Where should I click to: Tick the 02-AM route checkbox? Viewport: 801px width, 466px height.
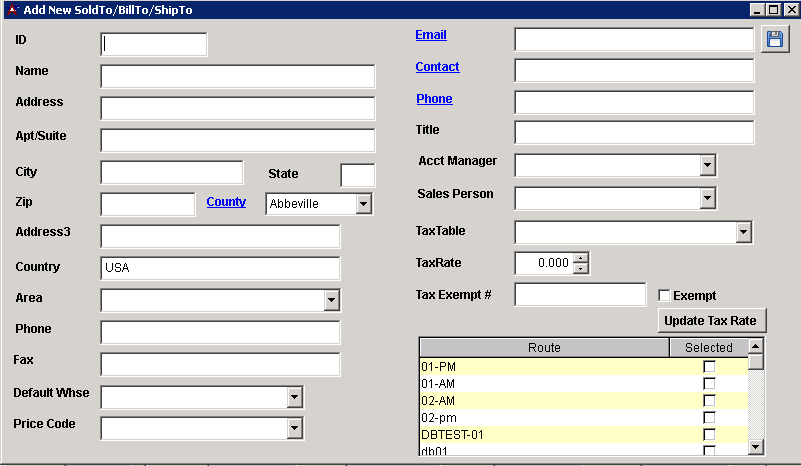point(709,400)
